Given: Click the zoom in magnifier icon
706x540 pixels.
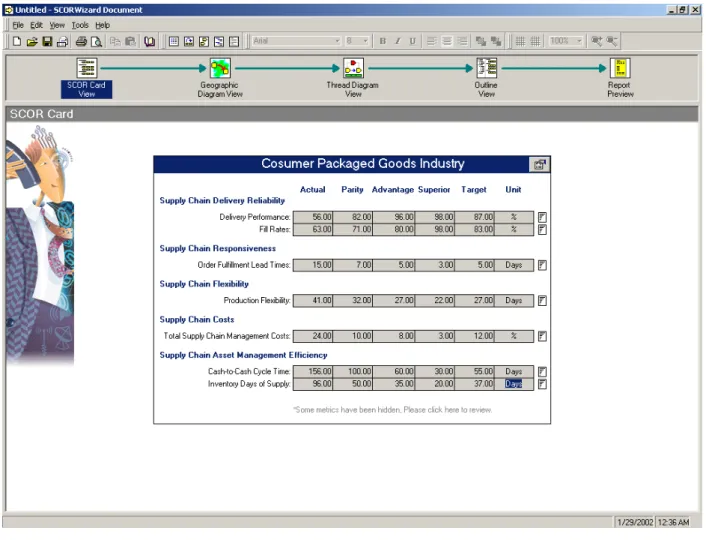Looking at the screenshot, I should (x=597, y=41).
